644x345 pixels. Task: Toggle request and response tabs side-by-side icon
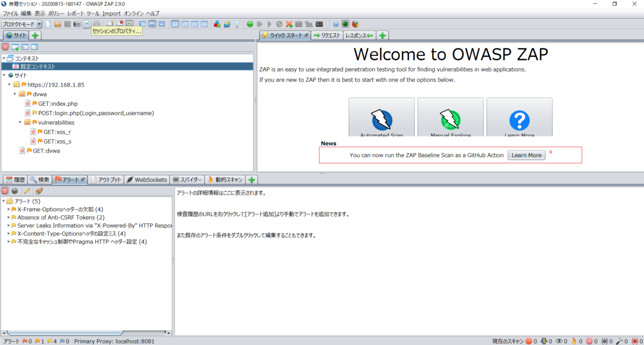175,24
